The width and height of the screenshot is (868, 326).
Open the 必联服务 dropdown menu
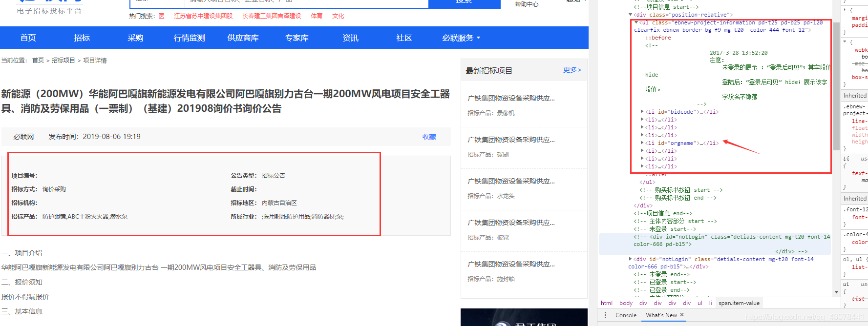click(461, 38)
